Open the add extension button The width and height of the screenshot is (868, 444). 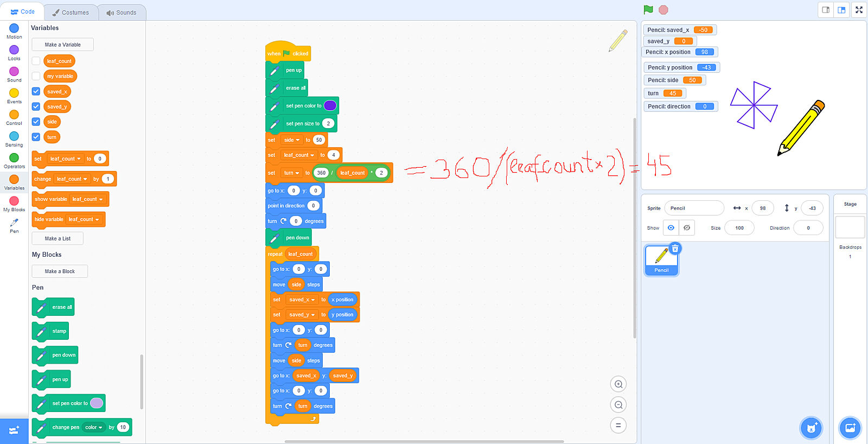click(14, 430)
